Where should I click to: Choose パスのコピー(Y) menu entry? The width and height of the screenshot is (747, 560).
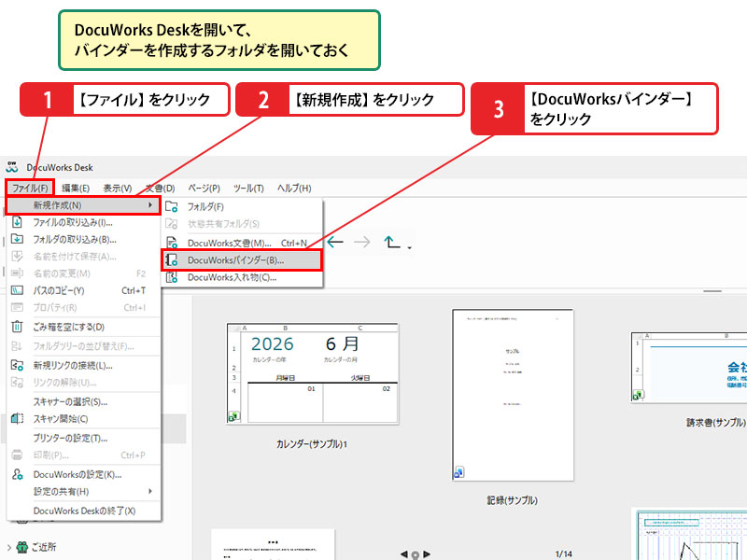[x=83, y=290]
